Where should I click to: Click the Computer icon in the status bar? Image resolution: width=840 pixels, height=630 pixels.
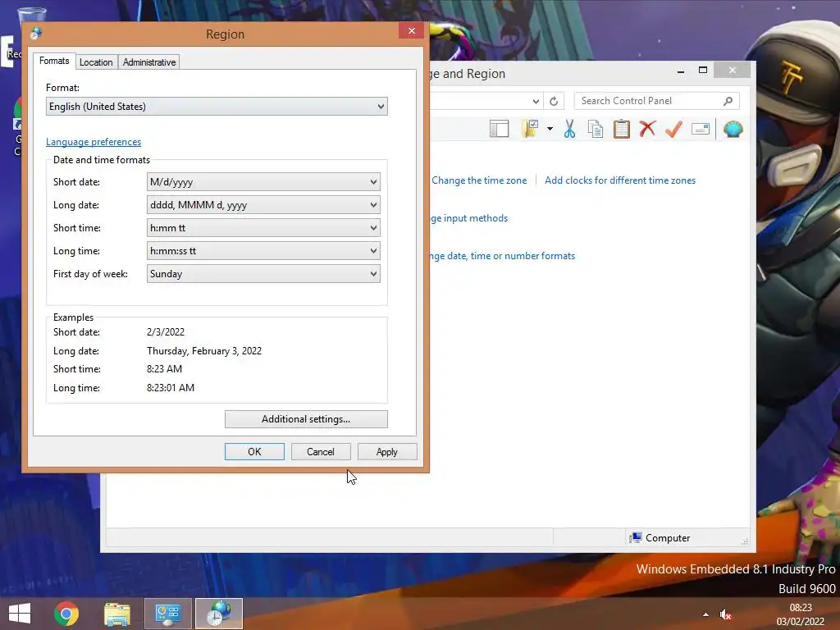(x=636, y=538)
